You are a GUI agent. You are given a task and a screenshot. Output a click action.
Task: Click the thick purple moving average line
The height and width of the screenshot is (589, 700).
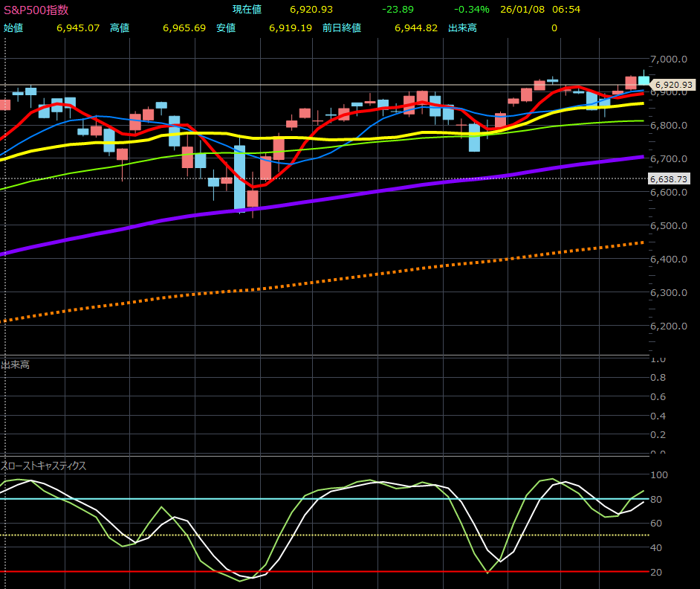[297, 206]
